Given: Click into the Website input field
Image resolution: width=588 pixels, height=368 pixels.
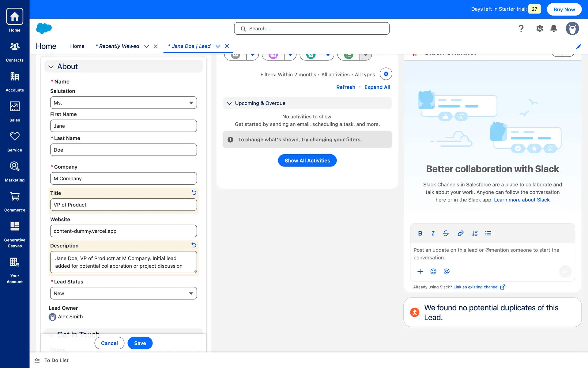Looking at the screenshot, I should 123,231.
